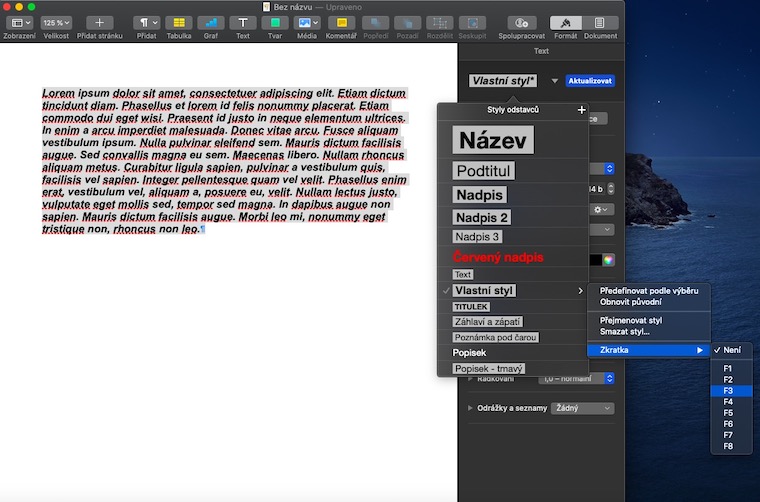Toggle the Dokument inspector panel
The height and width of the screenshot is (502, 760).
pos(600,23)
